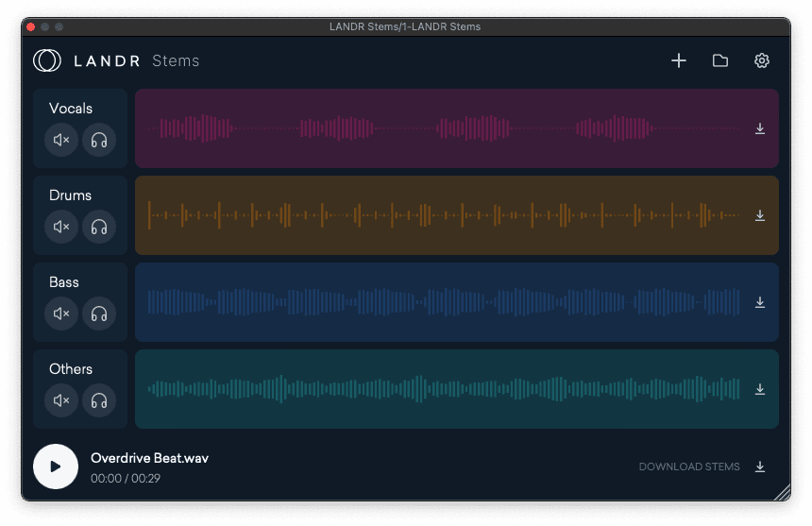Open the settings gear
Image resolution: width=812 pixels, height=526 pixels.
pos(762,61)
